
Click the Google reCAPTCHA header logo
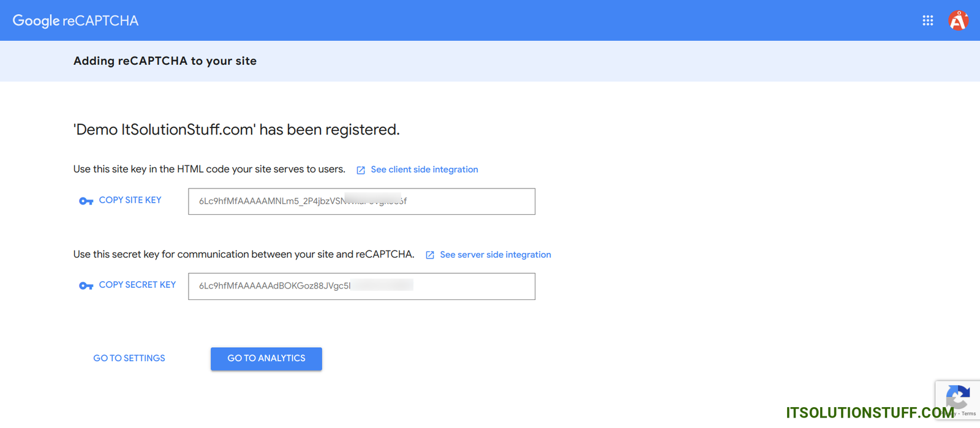point(75,21)
